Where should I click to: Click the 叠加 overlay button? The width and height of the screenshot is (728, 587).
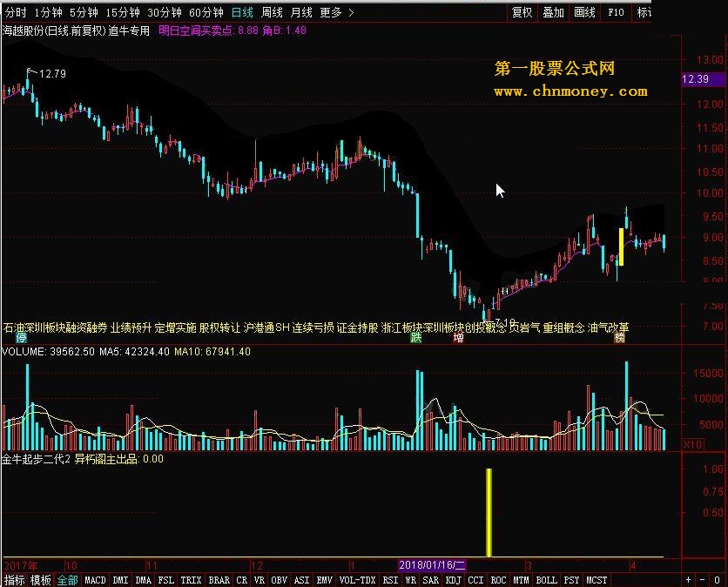(x=554, y=12)
